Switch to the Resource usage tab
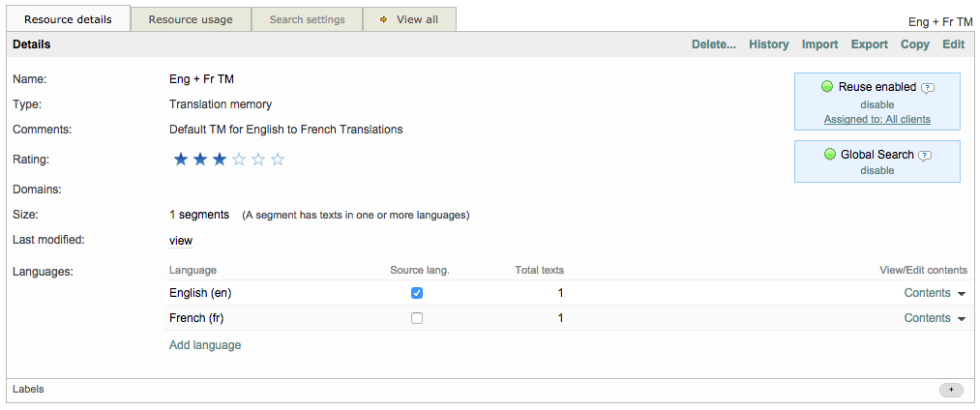The width and height of the screenshot is (980, 410). click(x=191, y=19)
